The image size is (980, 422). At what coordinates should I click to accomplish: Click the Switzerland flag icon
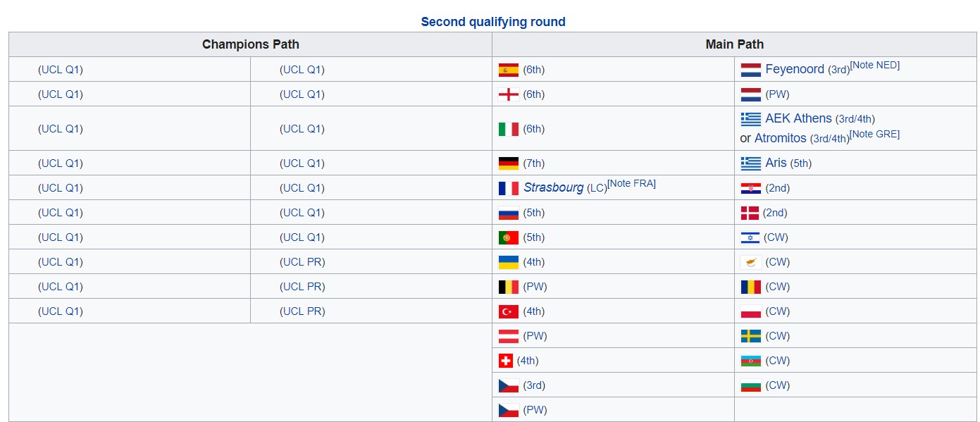505,361
